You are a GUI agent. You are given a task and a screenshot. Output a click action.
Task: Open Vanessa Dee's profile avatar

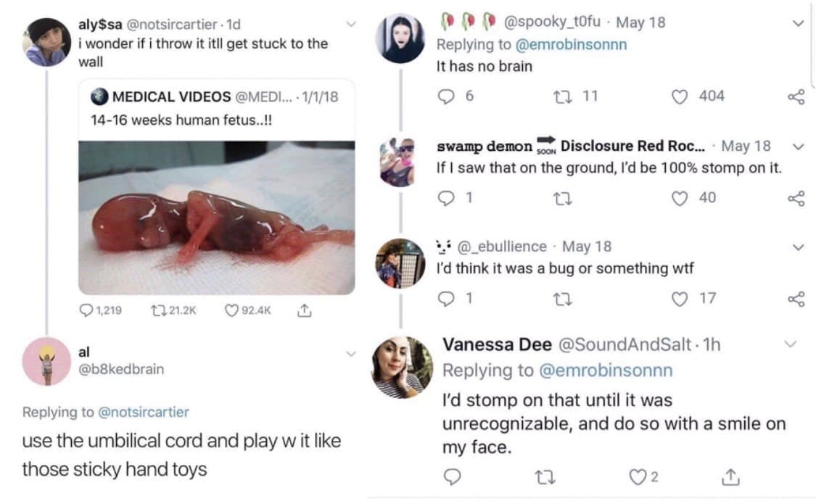pos(403,367)
